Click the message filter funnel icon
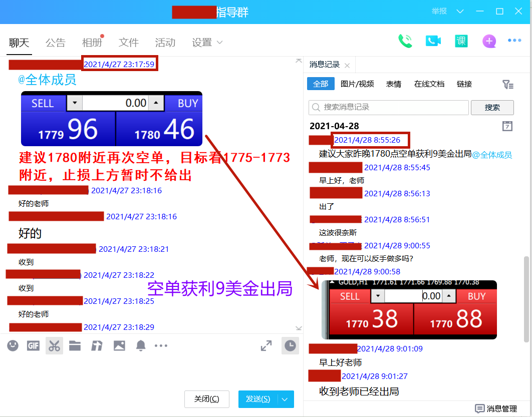The image size is (532, 417). coord(507,84)
